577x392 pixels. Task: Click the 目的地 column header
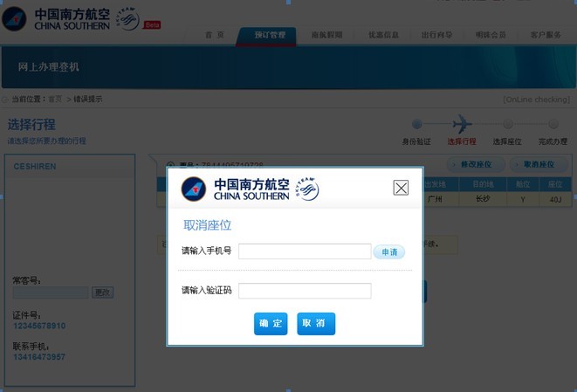[x=483, y=184]
